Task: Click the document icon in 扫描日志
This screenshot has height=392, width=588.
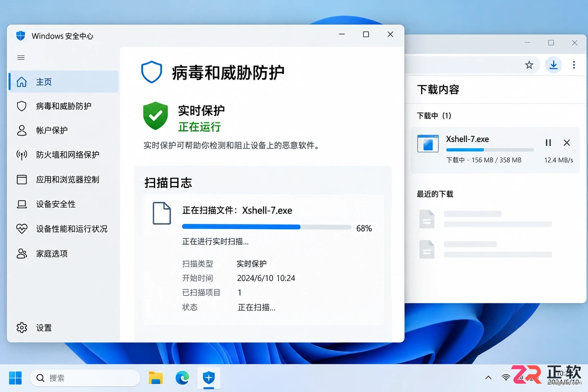Action: (162, 213)
